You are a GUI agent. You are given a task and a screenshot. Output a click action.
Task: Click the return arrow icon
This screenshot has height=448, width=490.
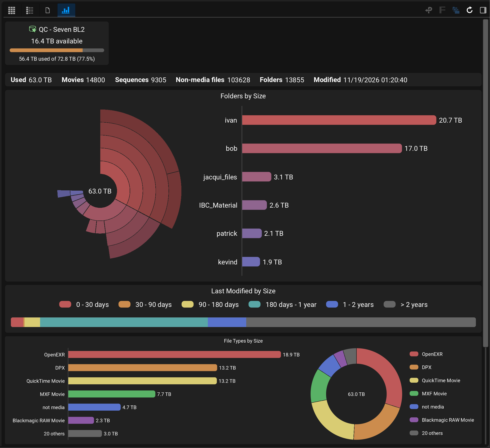tap(429, 10)
